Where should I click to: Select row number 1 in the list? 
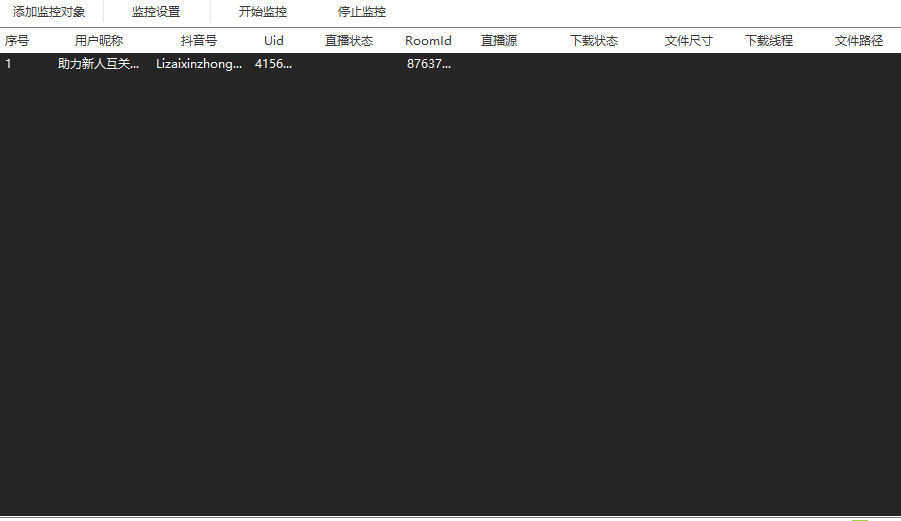pos(9,64)
